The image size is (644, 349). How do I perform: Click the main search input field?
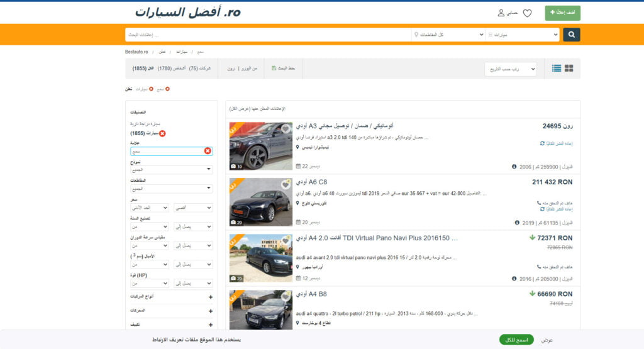[x=268, y=35]
